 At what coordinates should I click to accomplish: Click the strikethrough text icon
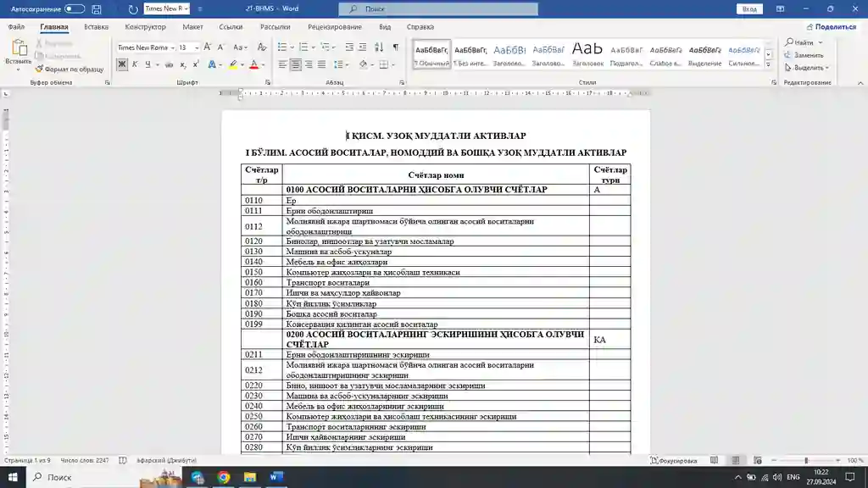(170, 64)
